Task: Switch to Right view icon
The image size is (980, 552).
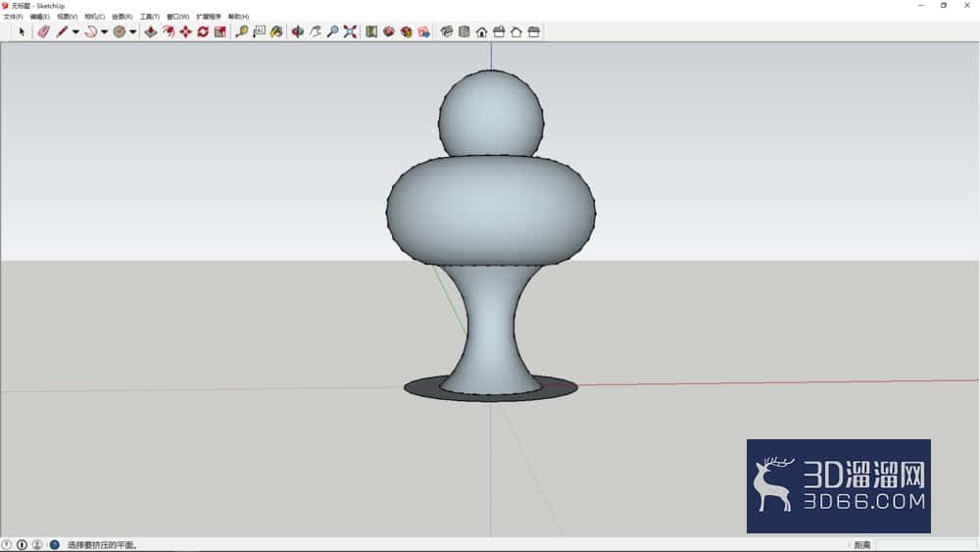Action: point(499,32)
